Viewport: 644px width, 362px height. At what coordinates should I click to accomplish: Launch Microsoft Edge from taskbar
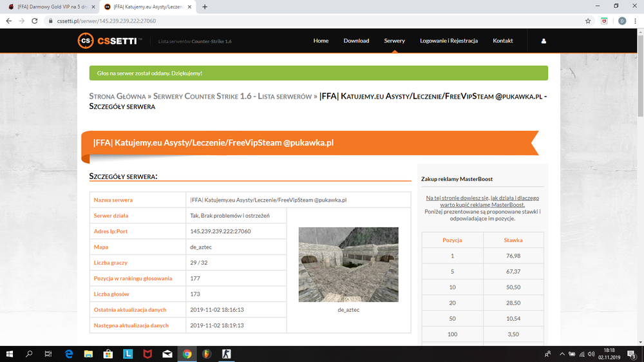[69, 354]
